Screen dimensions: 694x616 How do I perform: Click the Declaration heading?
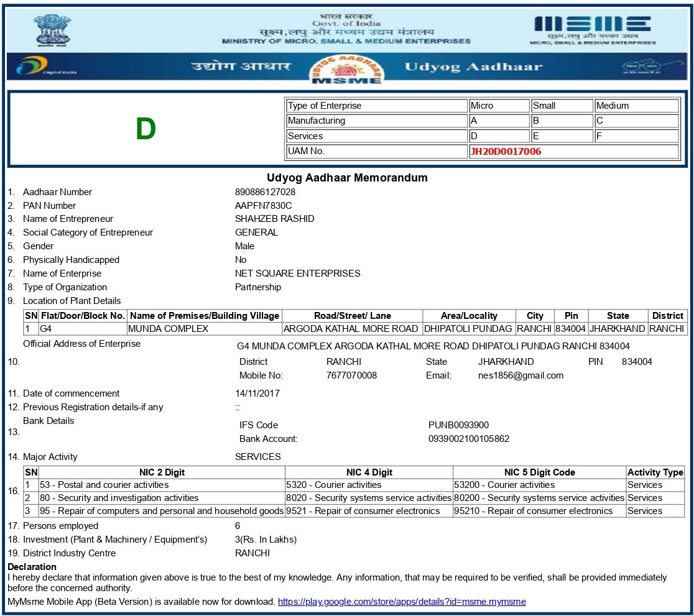[x=32, y=567]
